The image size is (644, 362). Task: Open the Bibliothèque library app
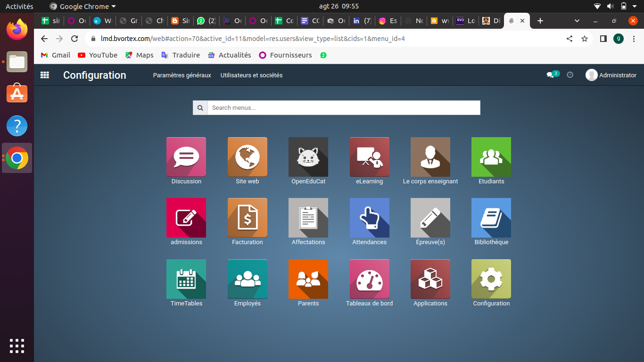point(491,218)
